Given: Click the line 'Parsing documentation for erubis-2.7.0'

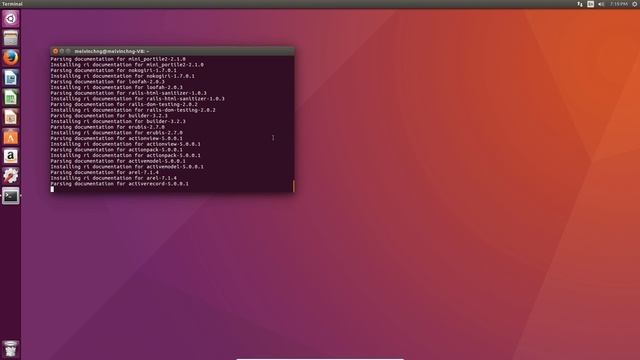Looking at the screenshot, I should (x=108, y=127).
